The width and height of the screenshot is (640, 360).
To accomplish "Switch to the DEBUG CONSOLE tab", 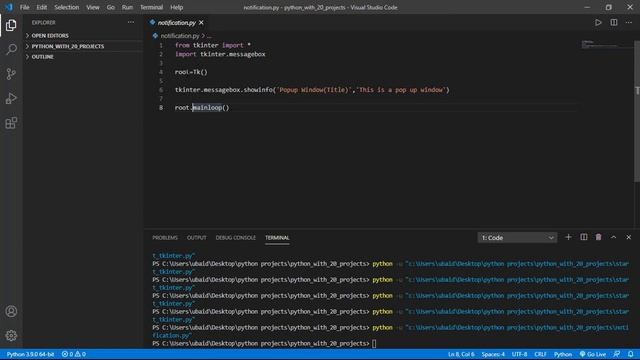I will click(236, 238).
